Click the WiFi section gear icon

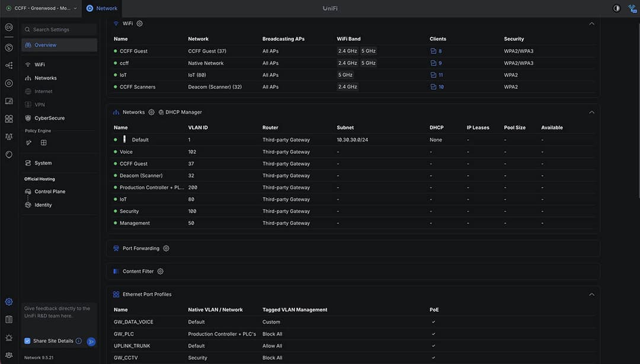pyautogui.click(x=140, y=24)
